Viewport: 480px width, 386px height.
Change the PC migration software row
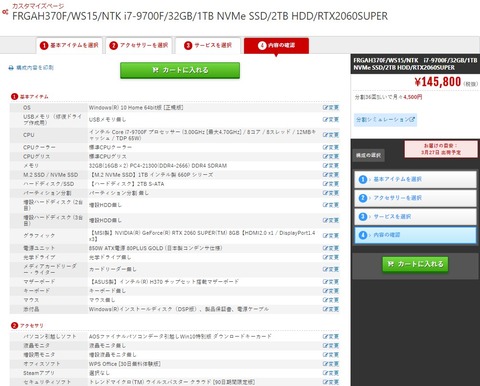click(331, 336)
